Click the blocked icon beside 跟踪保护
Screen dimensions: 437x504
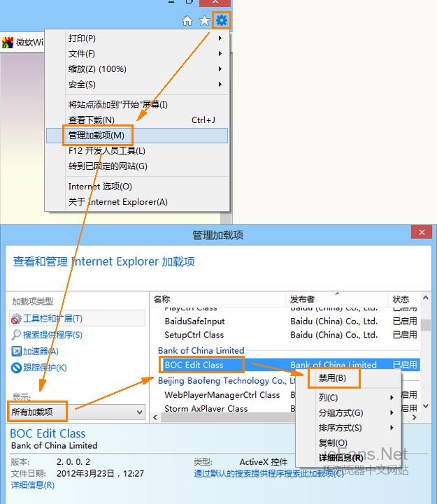click(x=16, y=368)
